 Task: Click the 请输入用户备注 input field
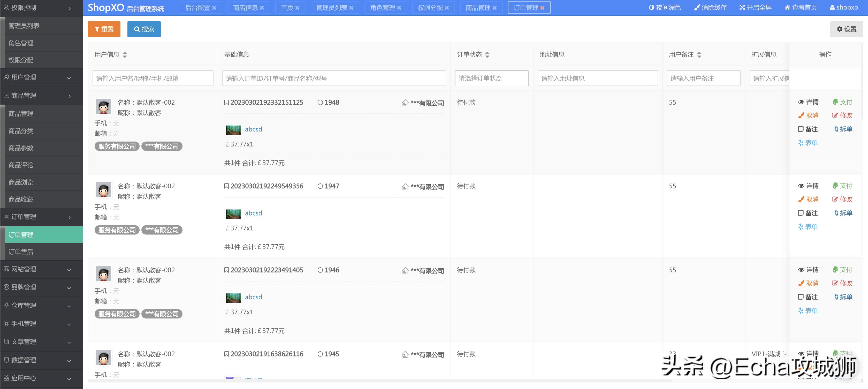pyautogui.click(x=704, y=78)
